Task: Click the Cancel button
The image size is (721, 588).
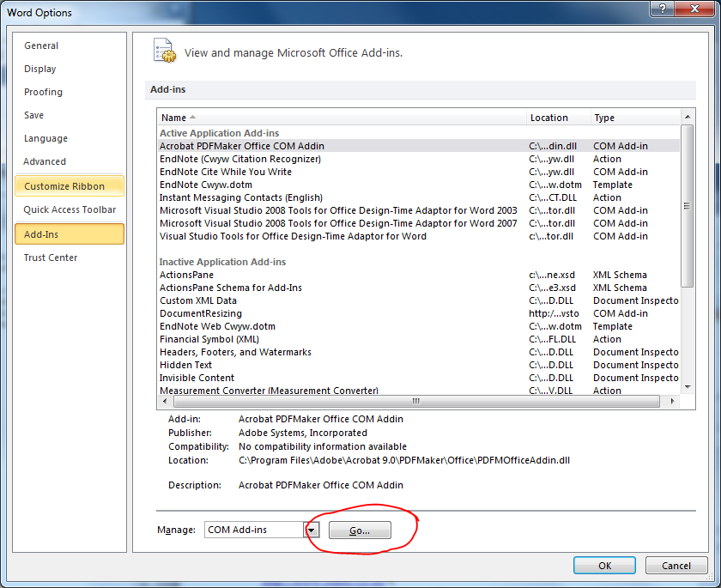Action: [x=676, y=566]
